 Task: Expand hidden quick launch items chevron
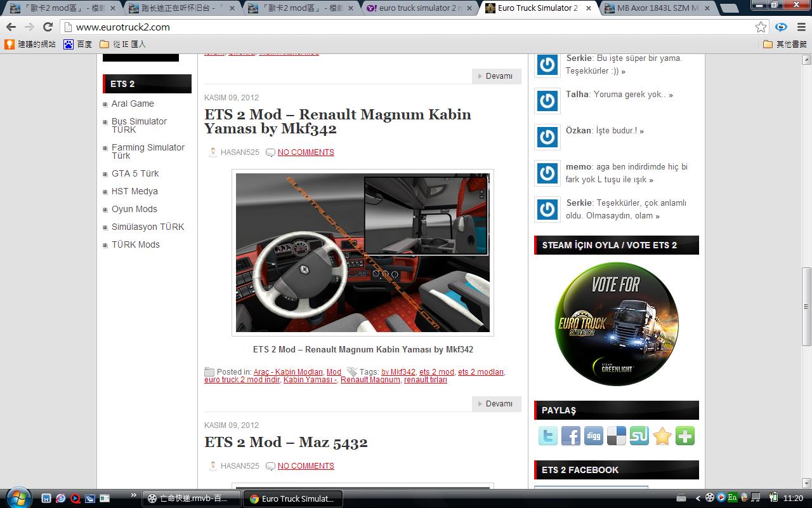pyautogui.click(x=133, y=495)
